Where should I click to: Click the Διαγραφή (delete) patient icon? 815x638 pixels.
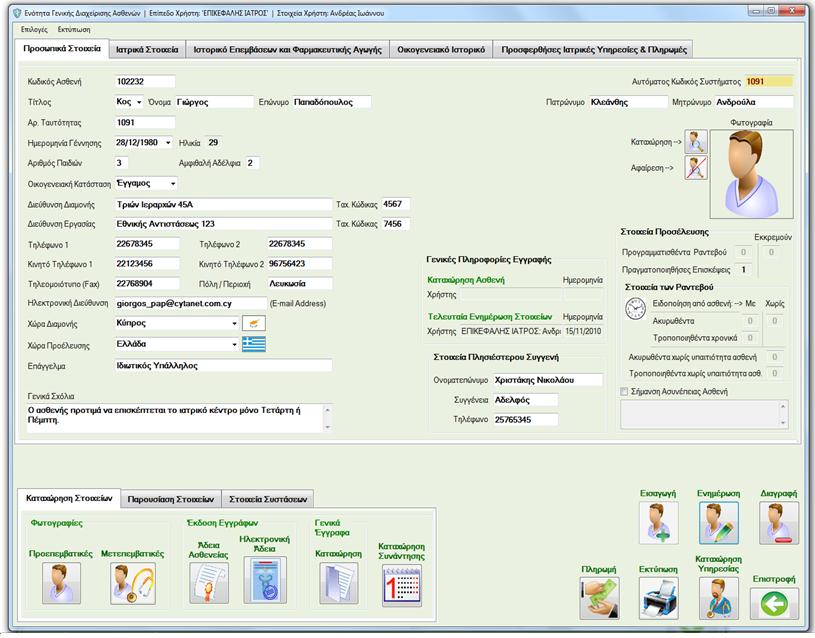pos(778,522)
